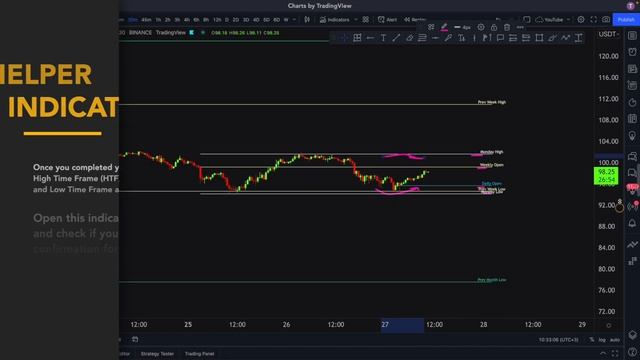Select the flag mark tool
This screenshot has height=360, width=640.
487,38
